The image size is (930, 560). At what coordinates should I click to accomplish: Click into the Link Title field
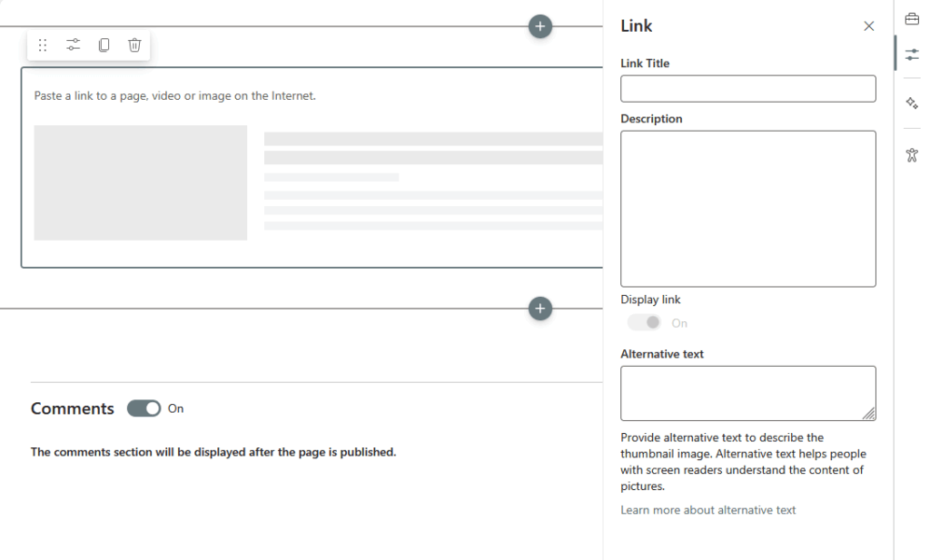tap(748, 88)
